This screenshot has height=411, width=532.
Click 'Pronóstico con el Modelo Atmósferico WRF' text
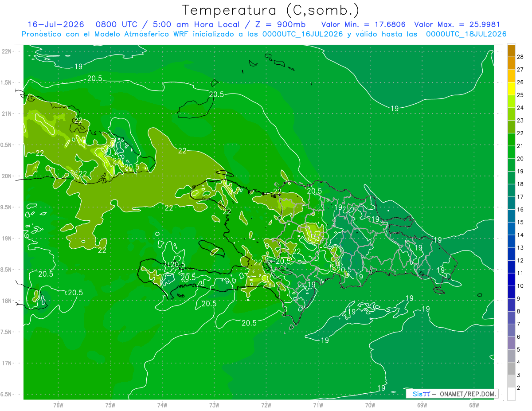[x=106, y=34]
